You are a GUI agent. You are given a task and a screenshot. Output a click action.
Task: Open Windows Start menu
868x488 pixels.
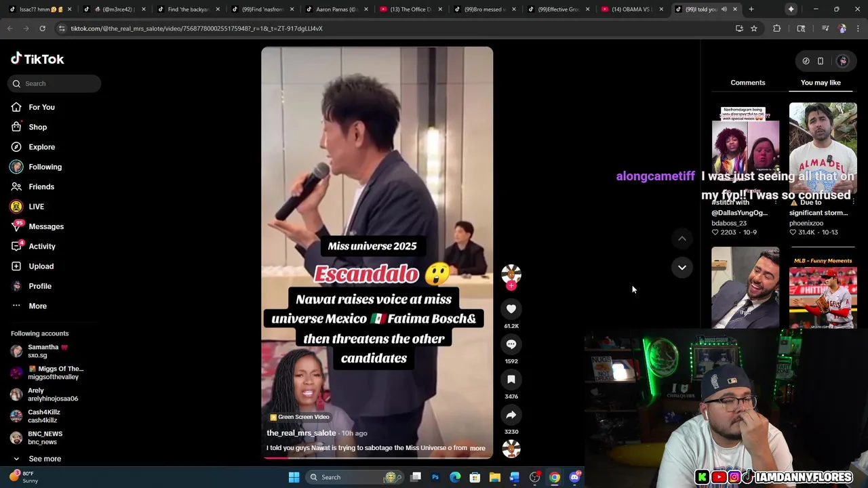[x=294, y=477]
